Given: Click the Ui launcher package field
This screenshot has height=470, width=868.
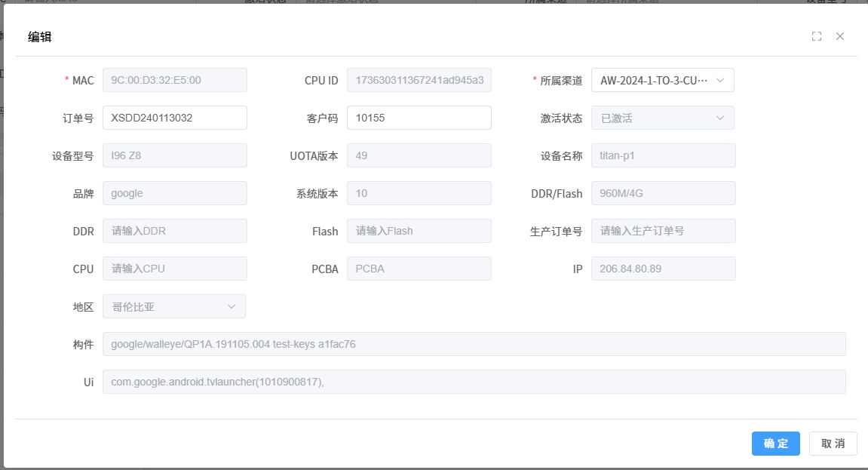Looking at the screenshot, I should coord(474,382).
